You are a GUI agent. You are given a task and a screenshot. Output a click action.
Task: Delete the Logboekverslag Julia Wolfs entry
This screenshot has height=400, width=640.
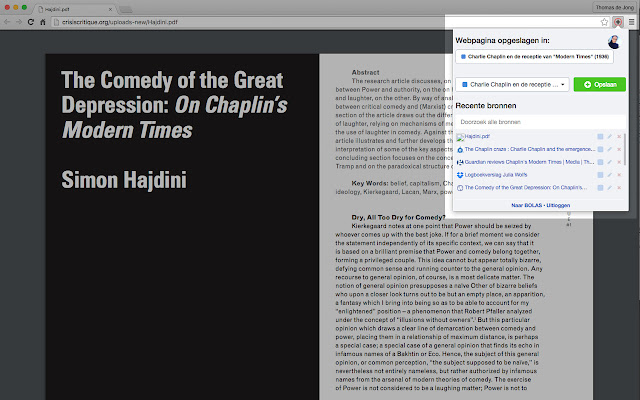(x=619, y=175)
